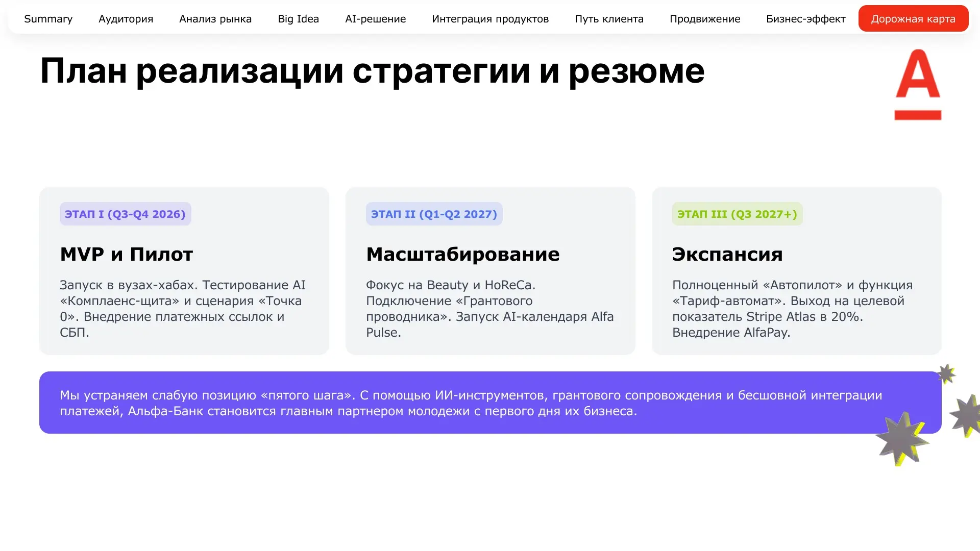The height and width of the screenshot is (551, 980).
Task: Switch to Анализ рынка tab
Action: (x=215, y=19)
